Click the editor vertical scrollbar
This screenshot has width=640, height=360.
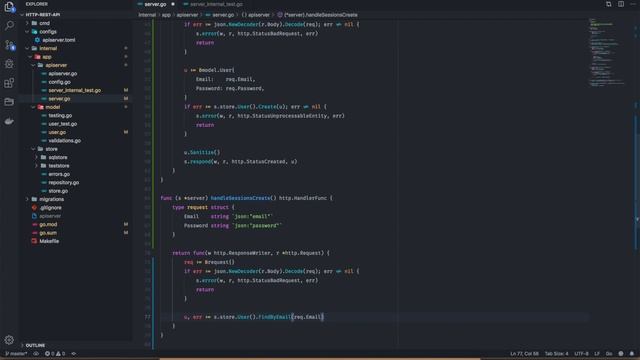click(637, 182)
